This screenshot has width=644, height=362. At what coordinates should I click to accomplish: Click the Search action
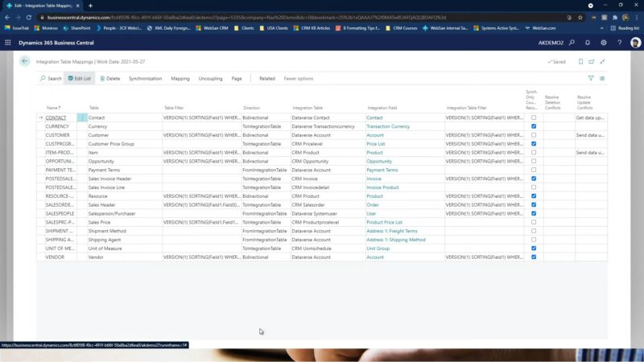point(51,78)
